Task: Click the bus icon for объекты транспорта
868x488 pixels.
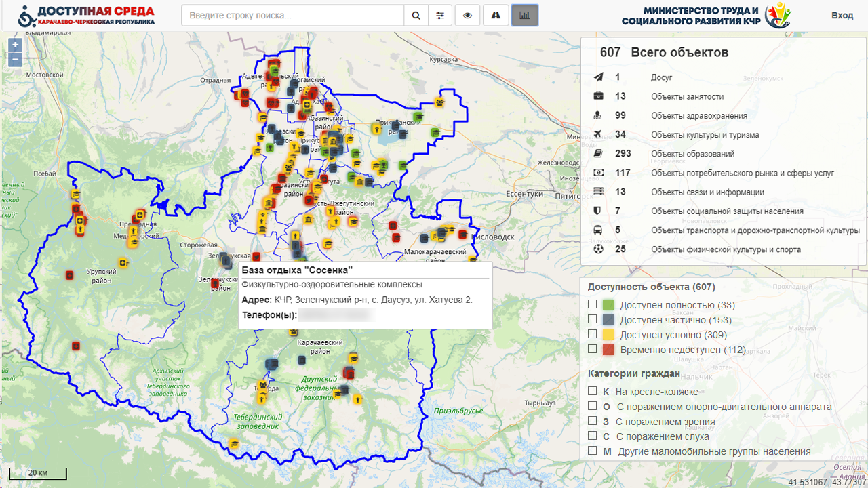Action: tap(598, 230)
